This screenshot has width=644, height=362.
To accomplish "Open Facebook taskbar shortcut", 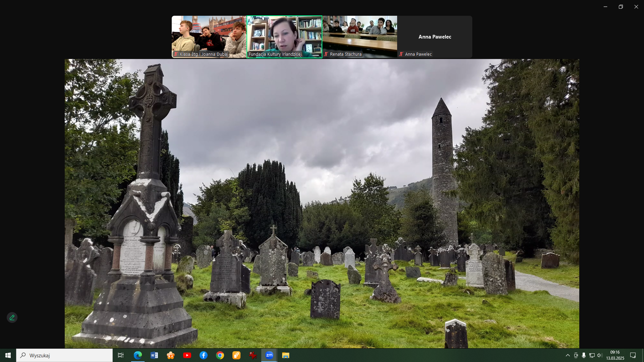I will click(204, 355).
